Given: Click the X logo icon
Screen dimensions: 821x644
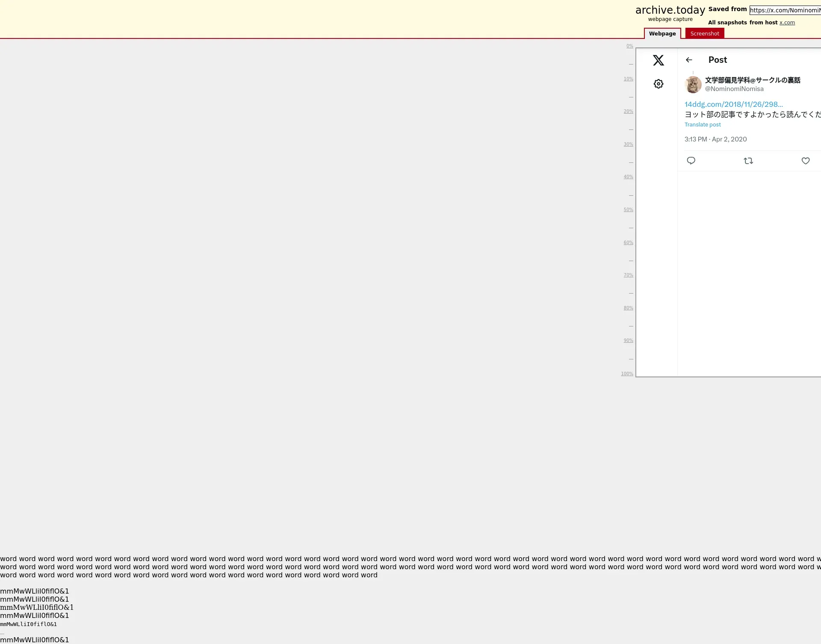Looking at the screenshot, I should (658, 60).
